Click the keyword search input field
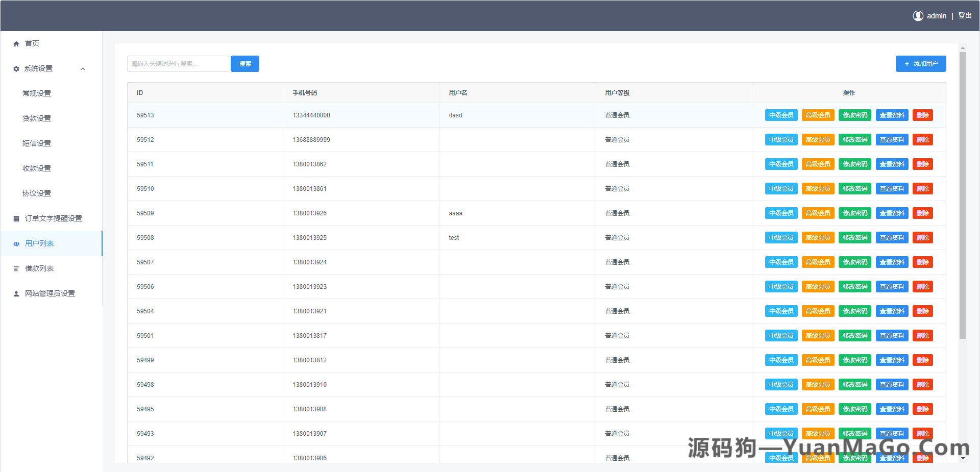This screenshot has height=472, width=980. pyautogui.click(x=178, y=63)
